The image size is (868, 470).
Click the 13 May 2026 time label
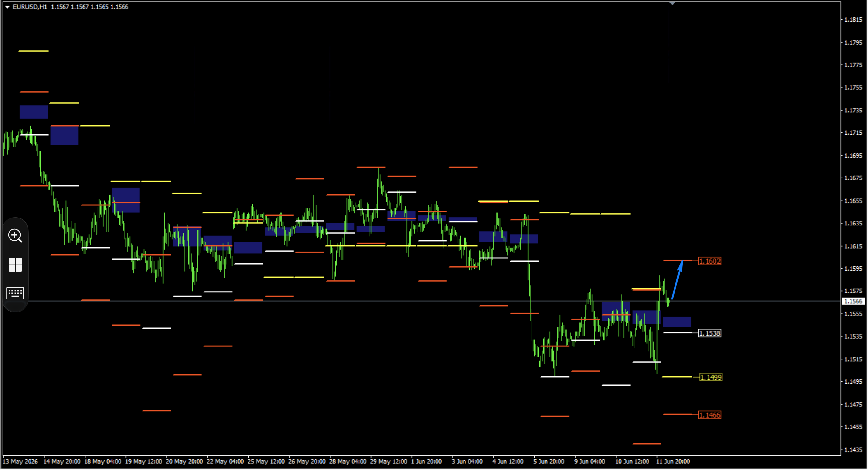pyautogui.click(x=20, y=461)
